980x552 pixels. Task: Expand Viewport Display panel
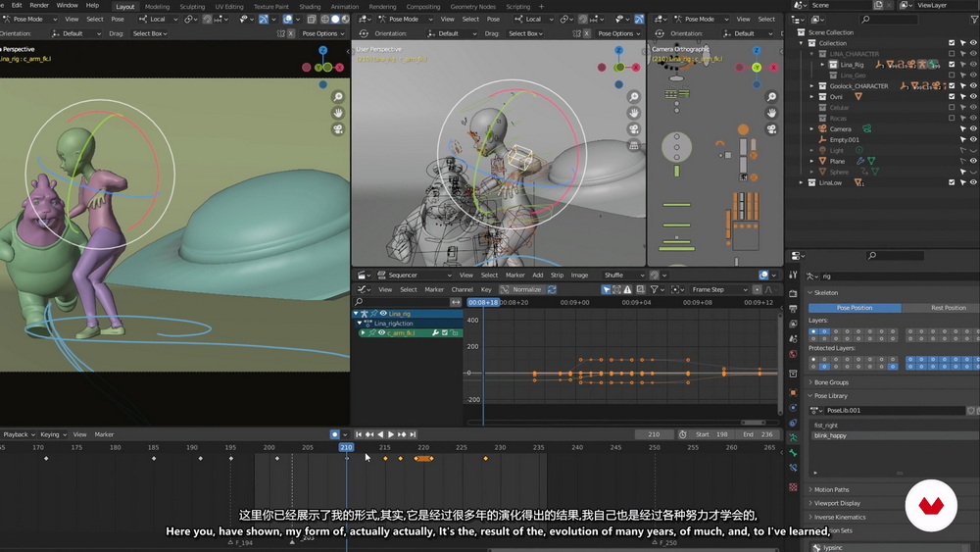[836, 503]
